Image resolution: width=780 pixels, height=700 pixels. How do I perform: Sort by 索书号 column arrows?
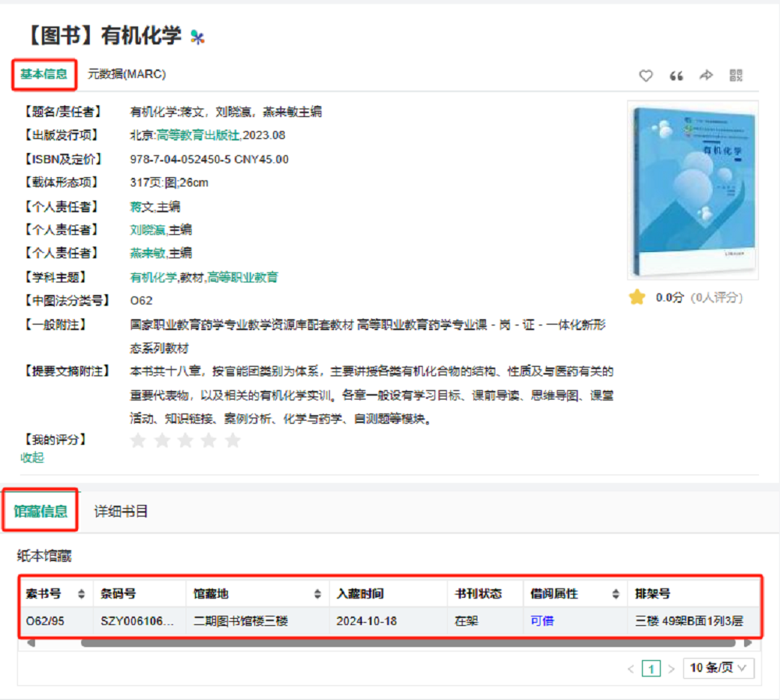(x=82, y=594)
